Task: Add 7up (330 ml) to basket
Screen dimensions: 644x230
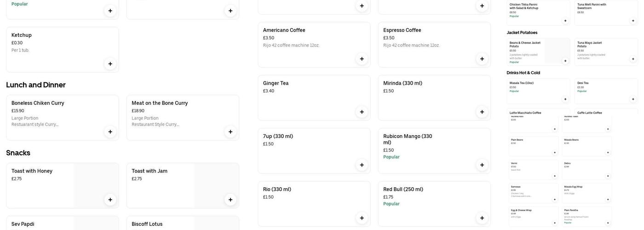Action: coord(362,165)
